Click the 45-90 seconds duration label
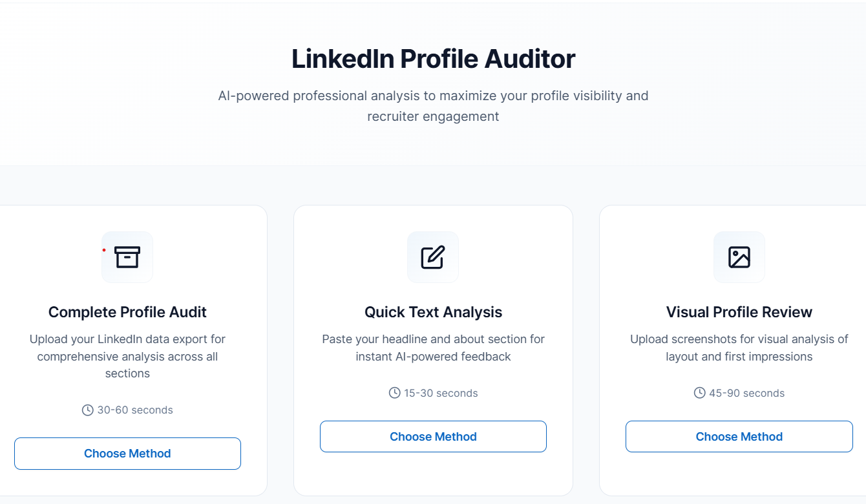 coord(746,393)
